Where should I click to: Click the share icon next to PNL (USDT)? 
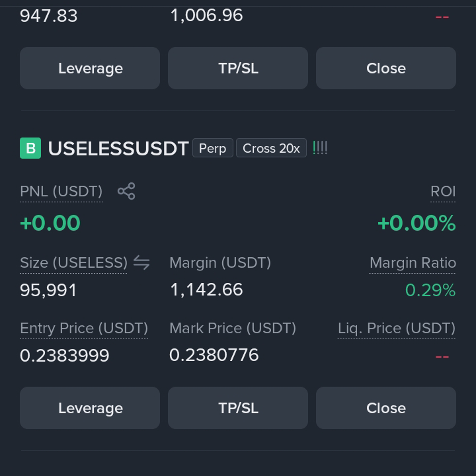tap(126, 191)
